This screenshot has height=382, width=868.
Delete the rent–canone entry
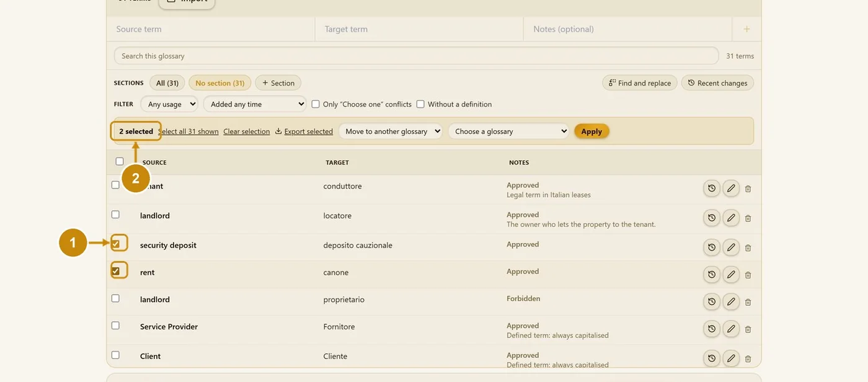pos(748,275)
